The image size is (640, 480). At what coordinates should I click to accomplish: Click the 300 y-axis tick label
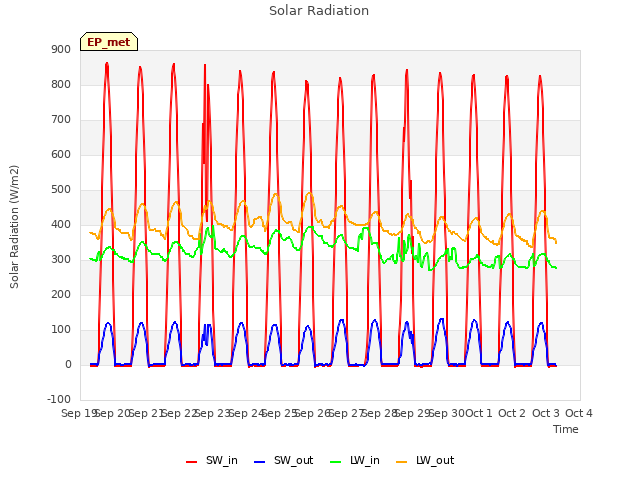click(x=61, y=260)
